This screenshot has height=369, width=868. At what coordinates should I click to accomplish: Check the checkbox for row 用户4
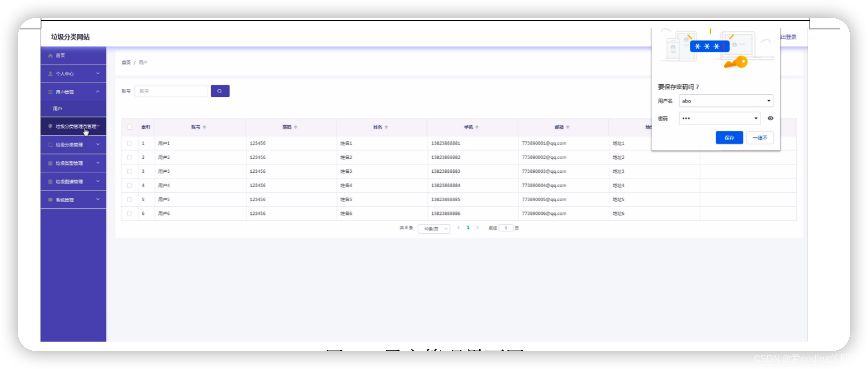[x=130, y=186]
